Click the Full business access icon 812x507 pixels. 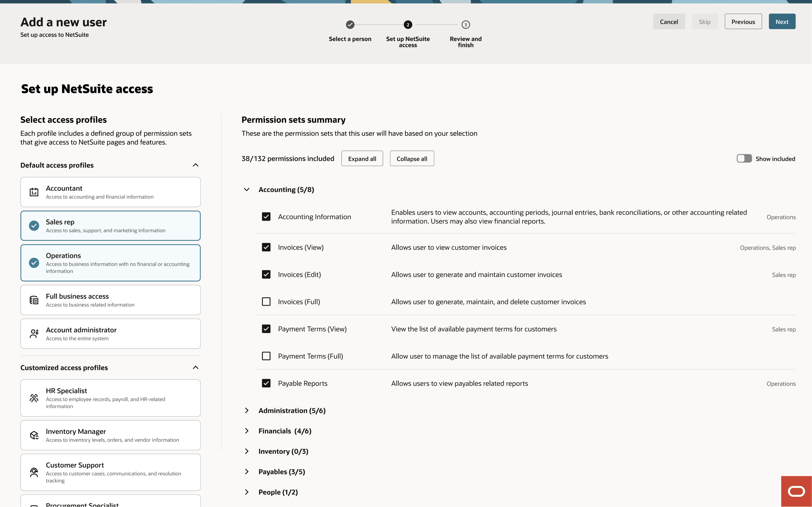[34, 300]
